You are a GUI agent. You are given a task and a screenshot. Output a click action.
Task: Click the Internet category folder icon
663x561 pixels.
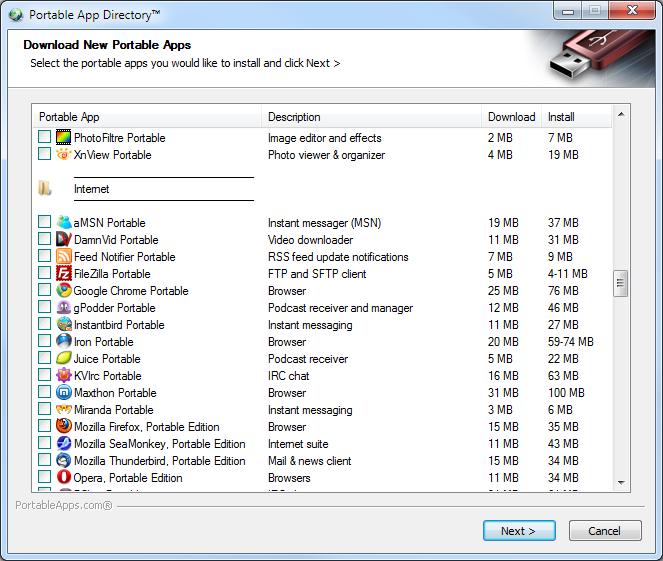45,189
